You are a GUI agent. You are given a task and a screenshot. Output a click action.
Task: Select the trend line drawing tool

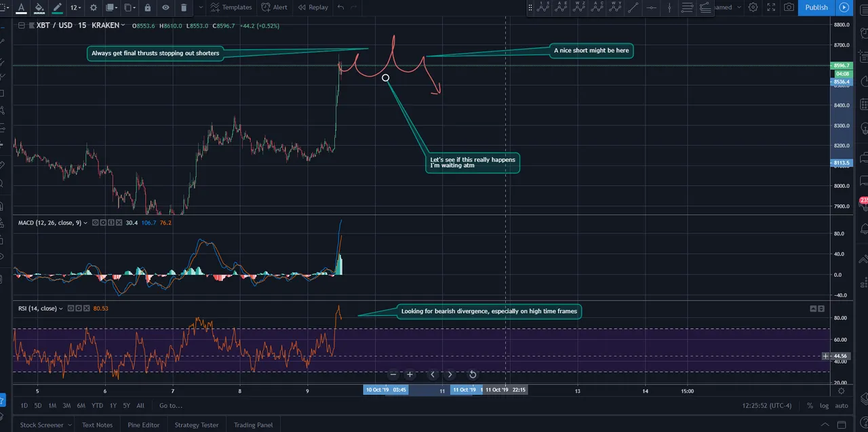coord(633,7)
